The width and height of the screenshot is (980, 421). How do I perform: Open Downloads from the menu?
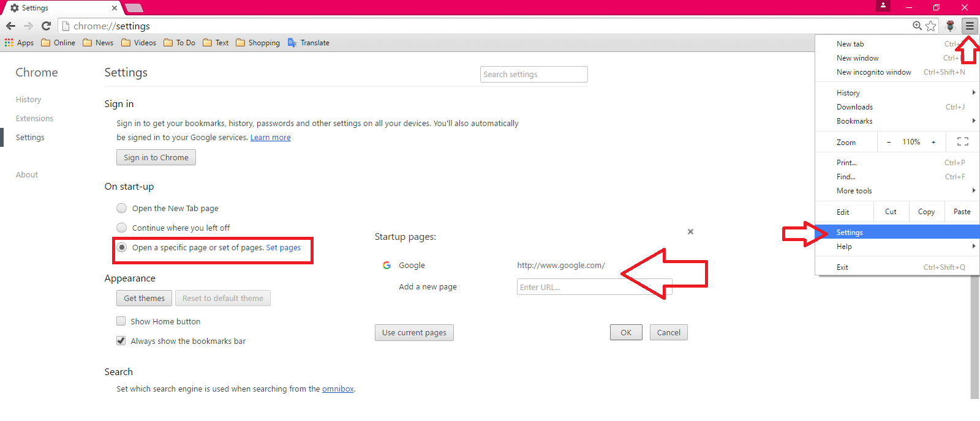pos(897,107)
